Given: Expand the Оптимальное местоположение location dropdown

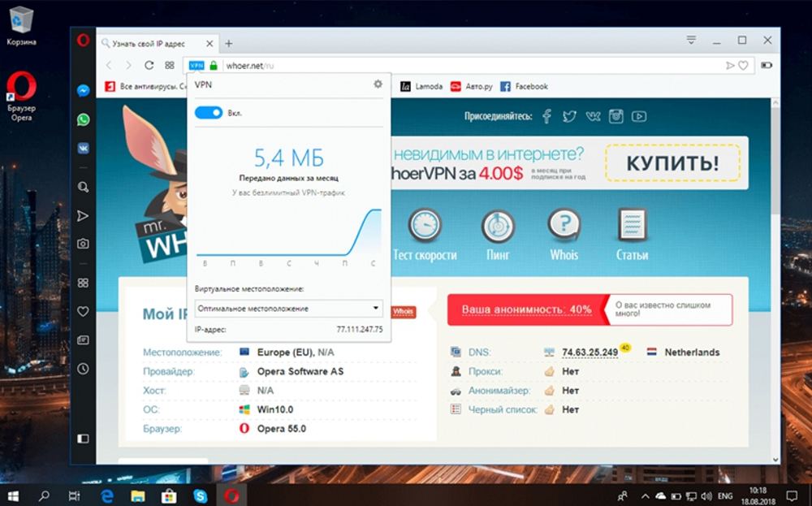Looking at the screenshot, I should click(x=289, y=308).
